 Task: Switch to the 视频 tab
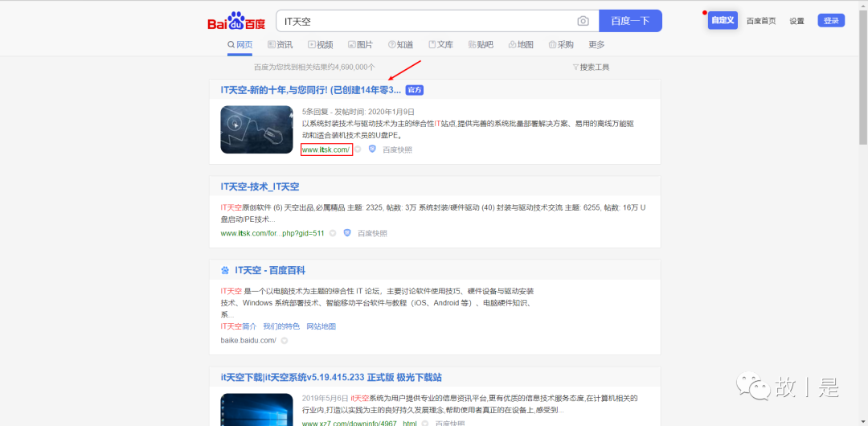pos(321,45)
